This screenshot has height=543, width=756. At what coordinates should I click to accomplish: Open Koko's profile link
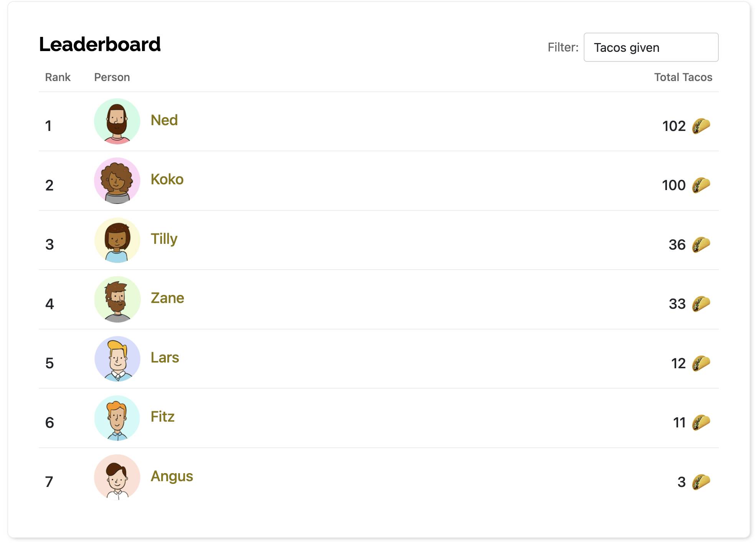(166, 179)
